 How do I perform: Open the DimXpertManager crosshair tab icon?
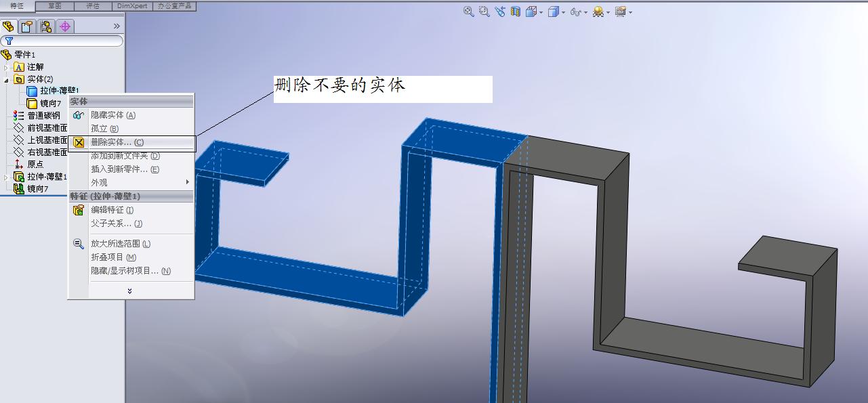pos(65,26)
